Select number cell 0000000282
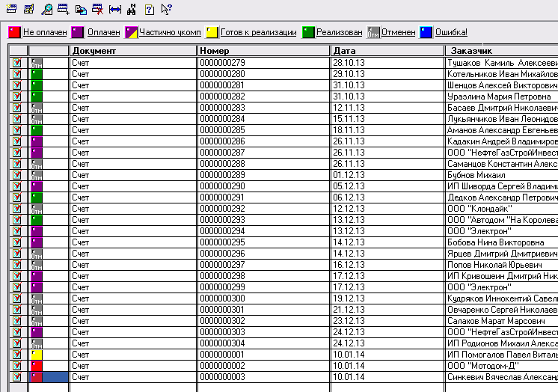Image resolution: width=558 pixels, height=392 pixels. pyautogui.click(x=263, y=97)
